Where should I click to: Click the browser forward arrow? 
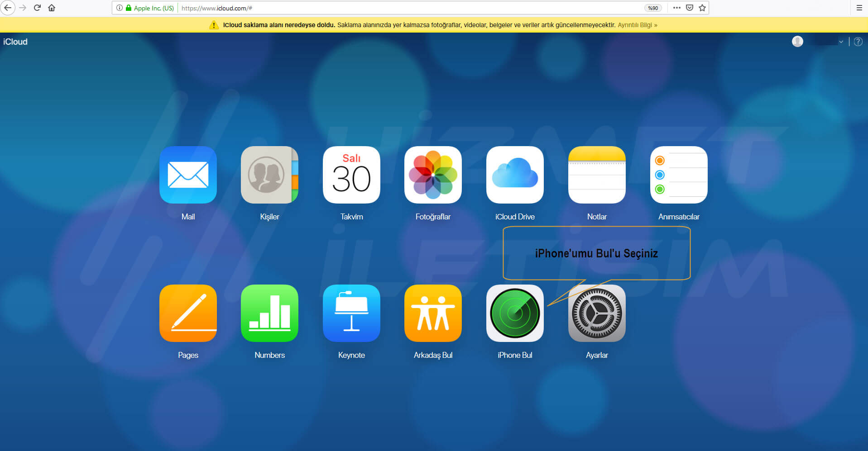[23, 8]
